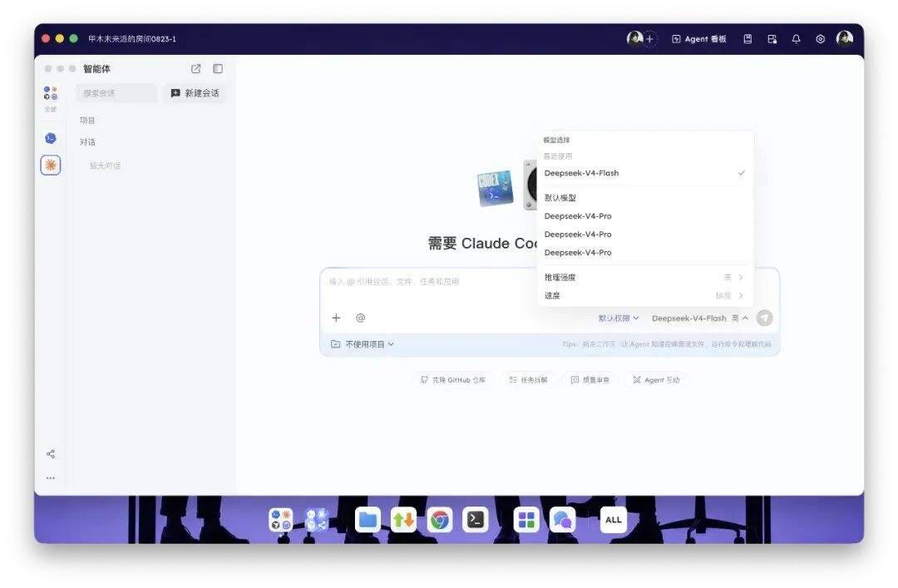Open the up-down arrows transfer app in dock

(404, 520)
